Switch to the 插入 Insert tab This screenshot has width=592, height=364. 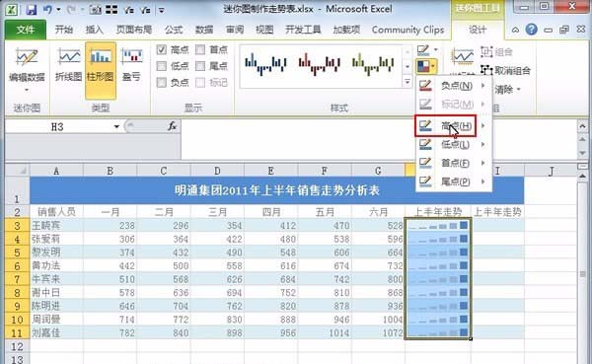coord(94,30)
